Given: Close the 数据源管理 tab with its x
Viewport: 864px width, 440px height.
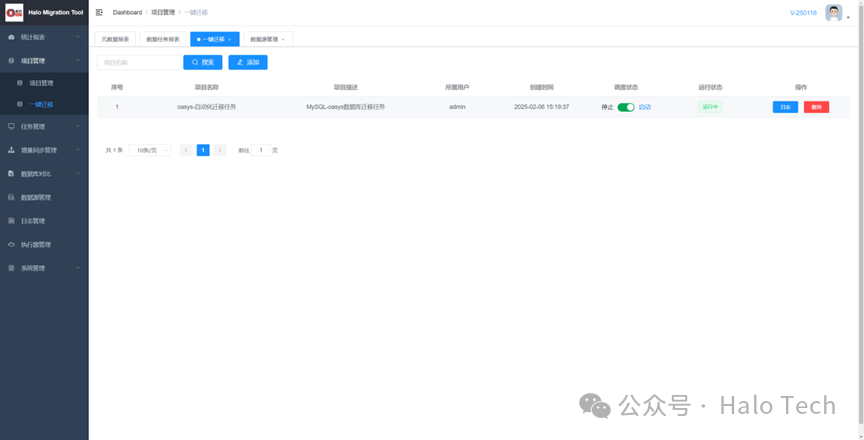Looking at the screenshot, I should point(283,40).
